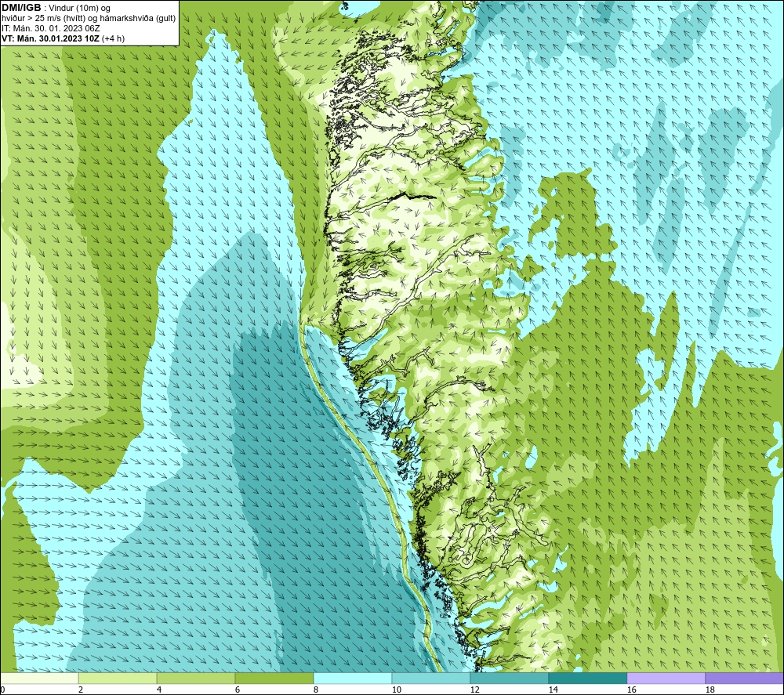Click the legend label 18
This screenshot has height=695, width=784.
[710, 690]
